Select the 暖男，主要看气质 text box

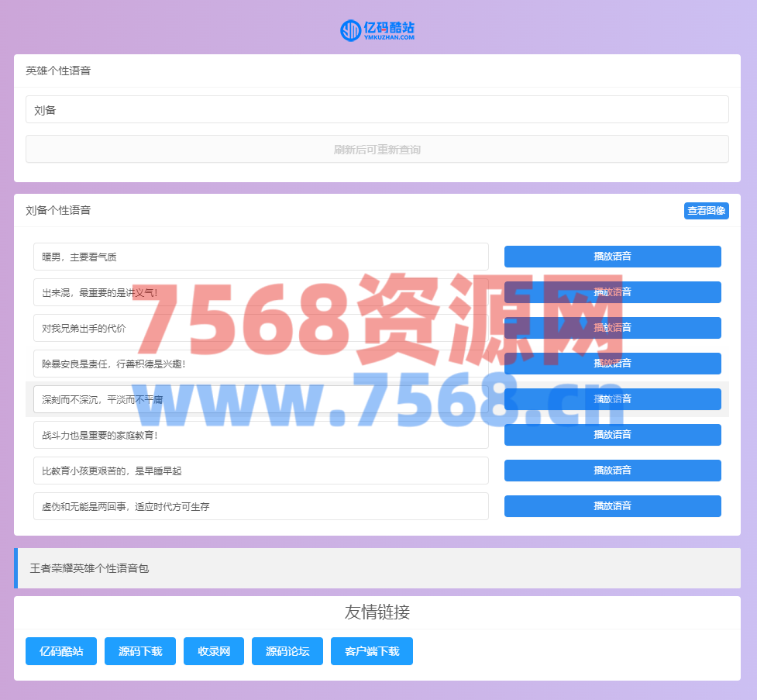click(x=260, y=257)
